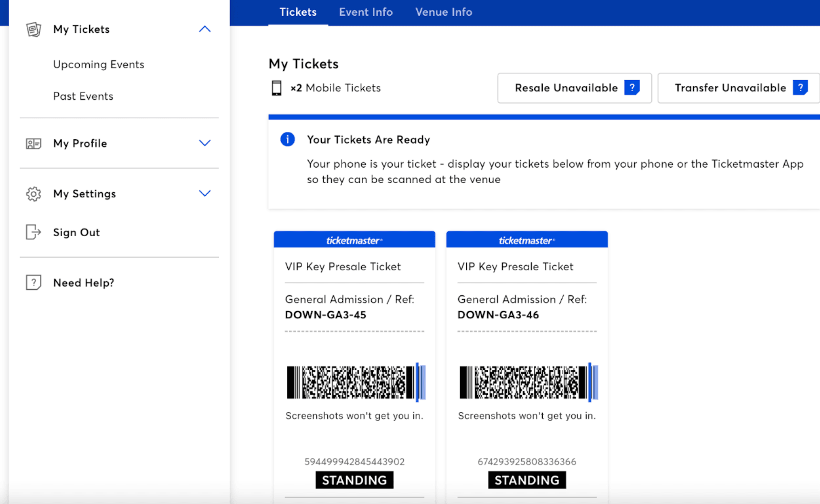Click the My Settings gear icon
Viewport: 820px width, 504px height.
(33, 194)
